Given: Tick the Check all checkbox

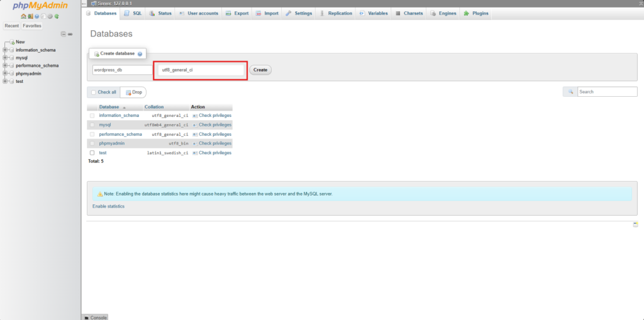Looking at the screenshot, I should 93,92.
